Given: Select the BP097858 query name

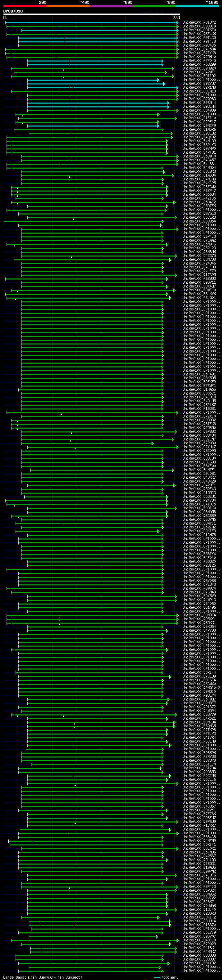Looking at the screenshot, I should (x=13, y=11).
